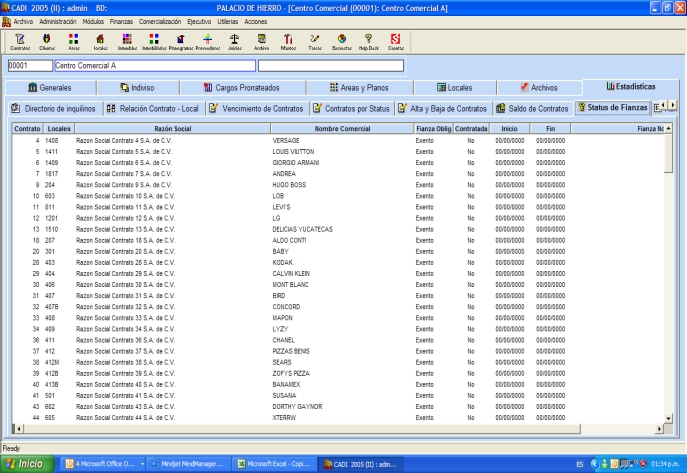Open the Finanzas menu

[x=123, y=20]
